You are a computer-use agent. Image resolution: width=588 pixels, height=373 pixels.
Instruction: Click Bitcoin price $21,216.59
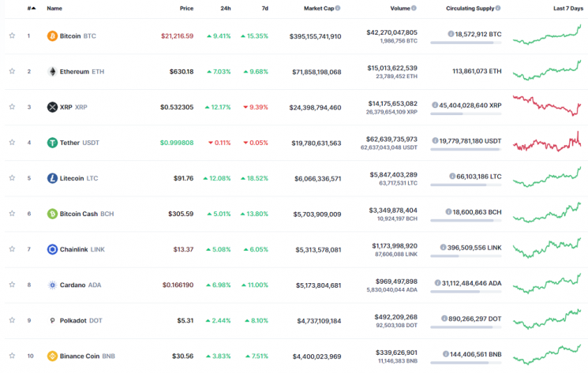point(177,36)
